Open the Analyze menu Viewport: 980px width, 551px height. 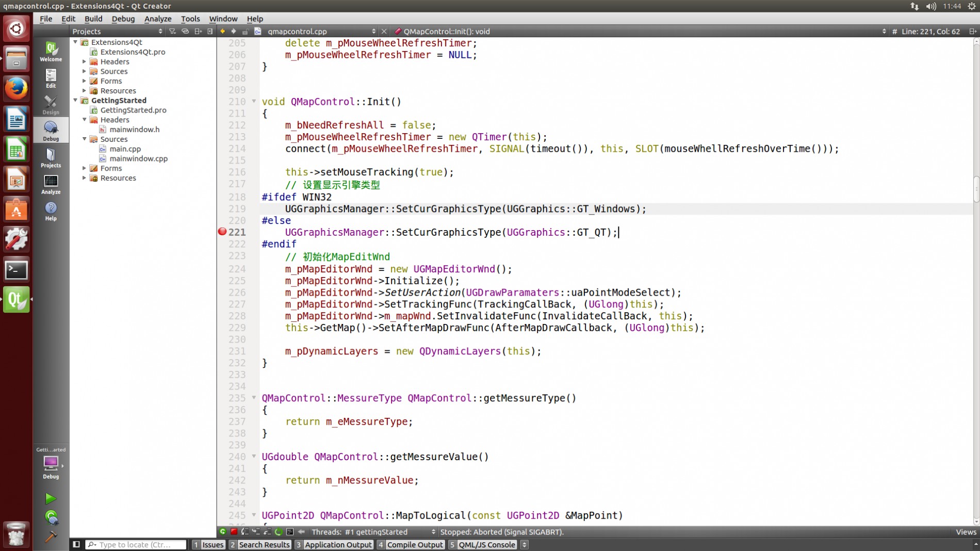(158, 19)
